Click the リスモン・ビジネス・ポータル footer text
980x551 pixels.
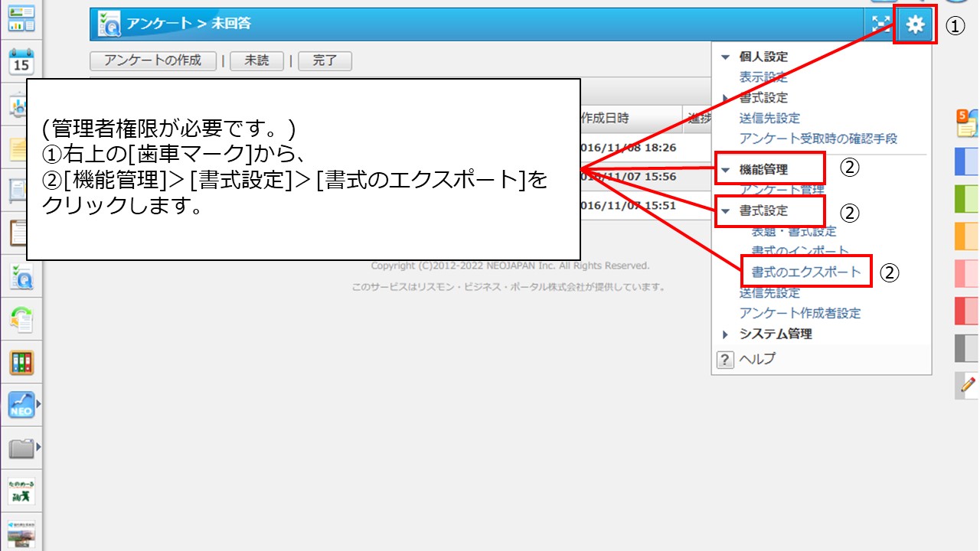pos(508,287)
